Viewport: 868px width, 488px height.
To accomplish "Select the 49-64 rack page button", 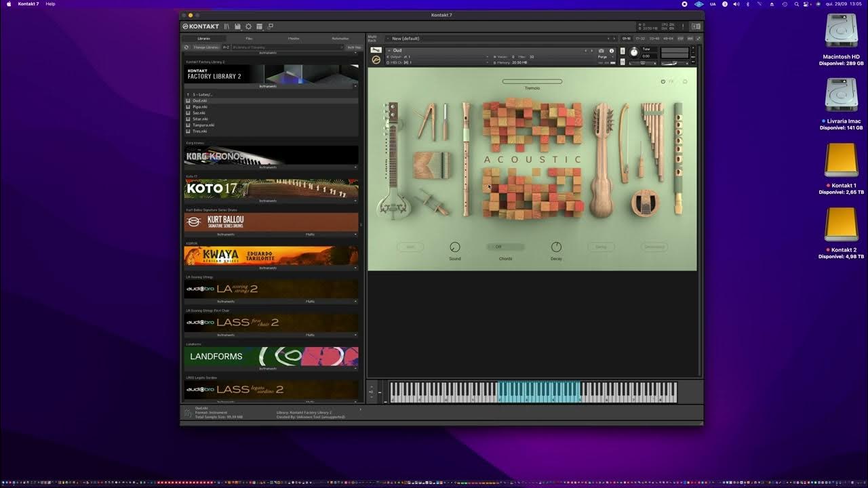I will point(668,39).
